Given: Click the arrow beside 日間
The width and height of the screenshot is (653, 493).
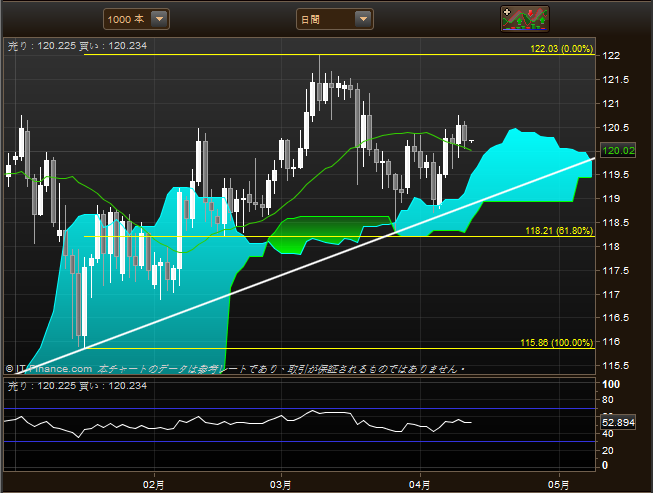Looking at the screenshot, I should click(363, 19).
